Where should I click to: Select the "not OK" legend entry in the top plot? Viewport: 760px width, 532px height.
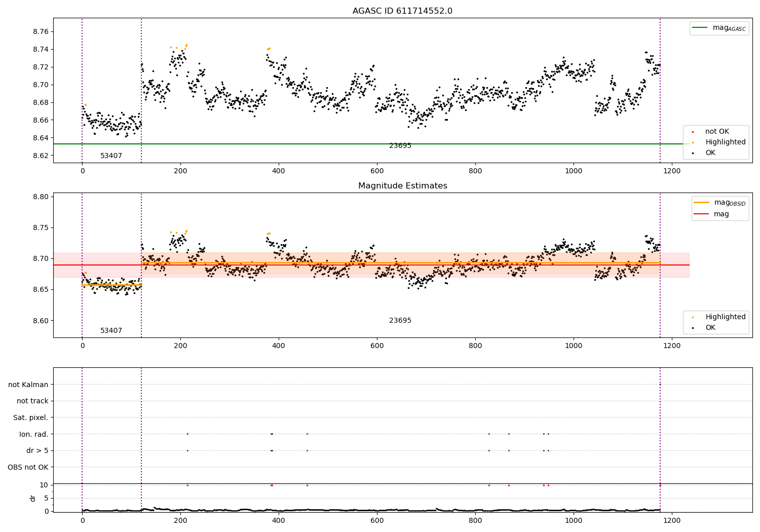tap(717, 132)
